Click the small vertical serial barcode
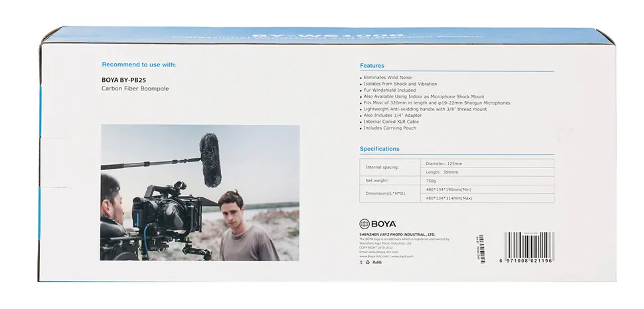Screen dimensions: 644x309 pyautogui.click(x=480, y=249)
